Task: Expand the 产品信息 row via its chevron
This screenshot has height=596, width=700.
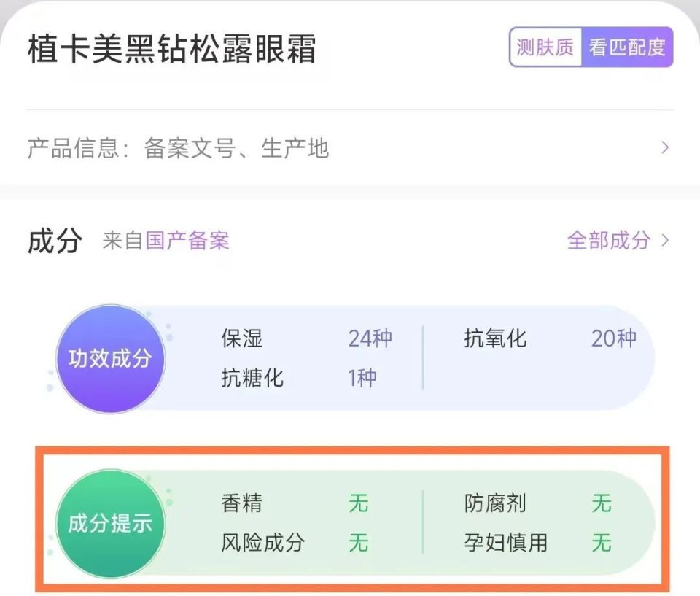Action: (666, 148)
